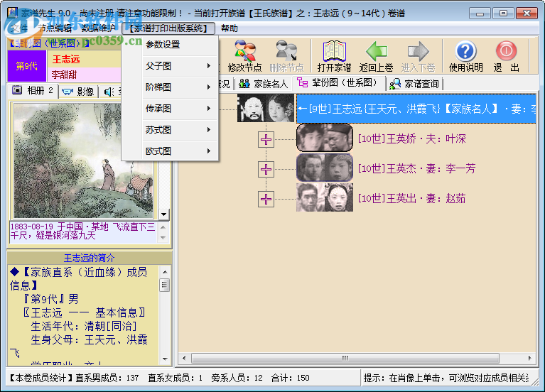Click 旁系人员：12 in status bar
The image size is (545, 392).
[x=237, y=378]
